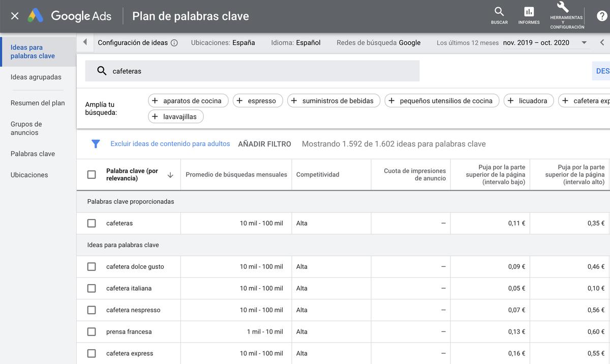The image size is (610, 364).
Task: Check the cafetera nespresso row checkbox
Action: pyautogui.click(x=91, y=310)
